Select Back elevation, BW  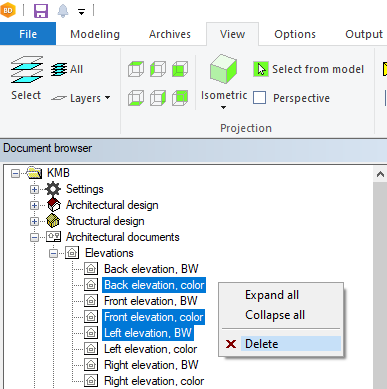tap(151, 269)
